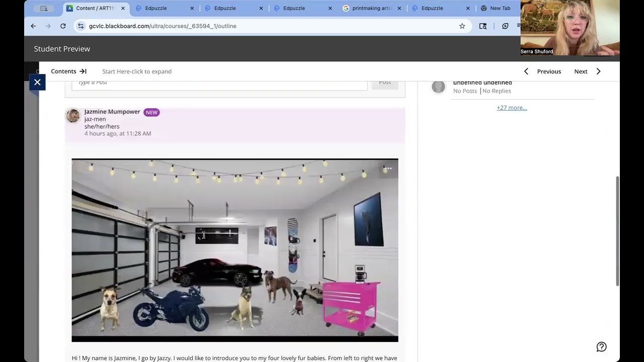The height and width of the screenshot is (362, 644).
Task: Open Jazmine Mumpower's name link
Action: tap(112, 112)
